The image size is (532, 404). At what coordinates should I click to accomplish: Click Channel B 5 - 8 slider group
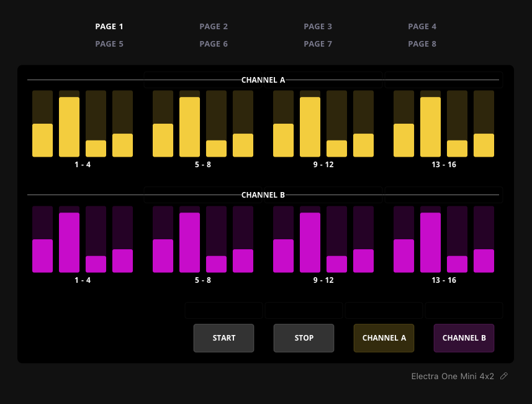pos(203,240)
